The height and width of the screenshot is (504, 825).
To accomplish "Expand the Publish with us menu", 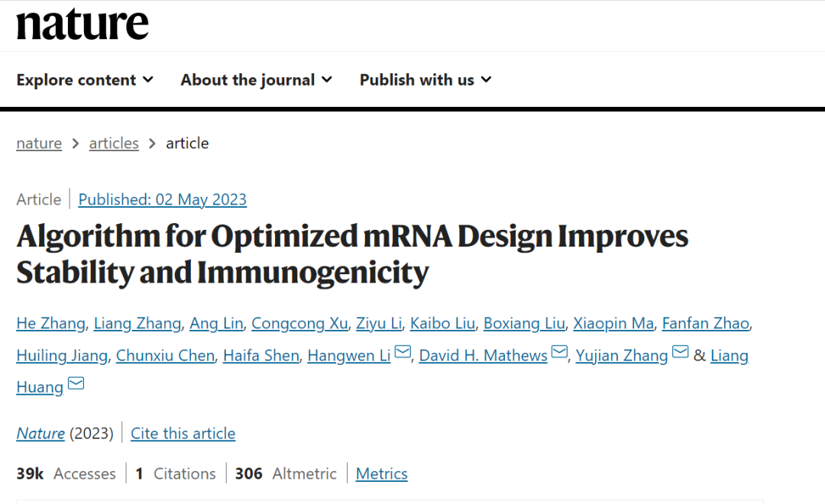I will pyautogui.click(x=425, y=80).
